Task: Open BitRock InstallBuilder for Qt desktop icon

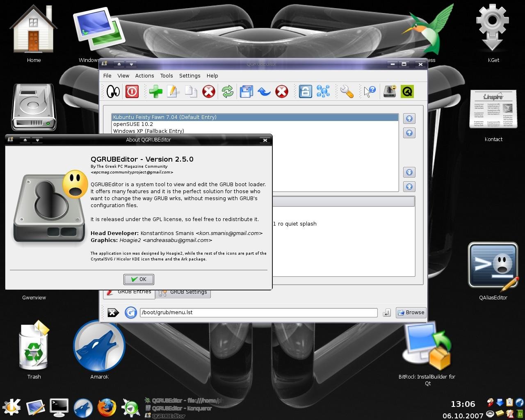Action: point(427,354)
